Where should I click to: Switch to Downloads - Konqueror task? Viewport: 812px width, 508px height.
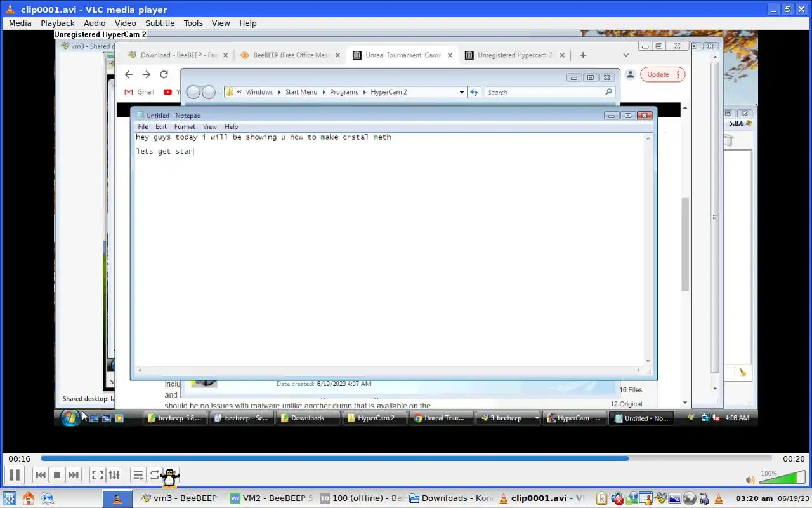[x=451, y=498]
